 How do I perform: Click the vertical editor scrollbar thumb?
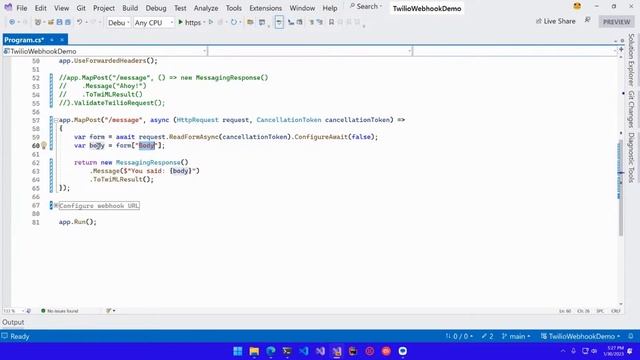[x=621, y=188]
